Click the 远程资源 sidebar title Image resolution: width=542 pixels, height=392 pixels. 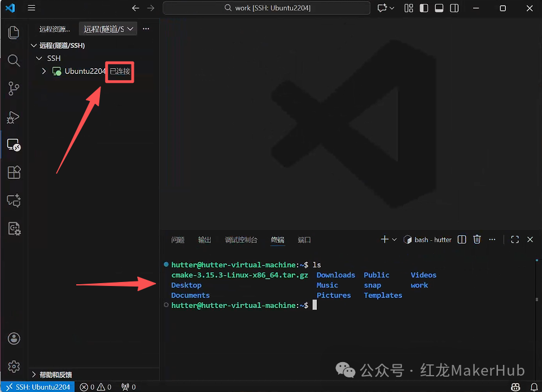click(55, 29)
